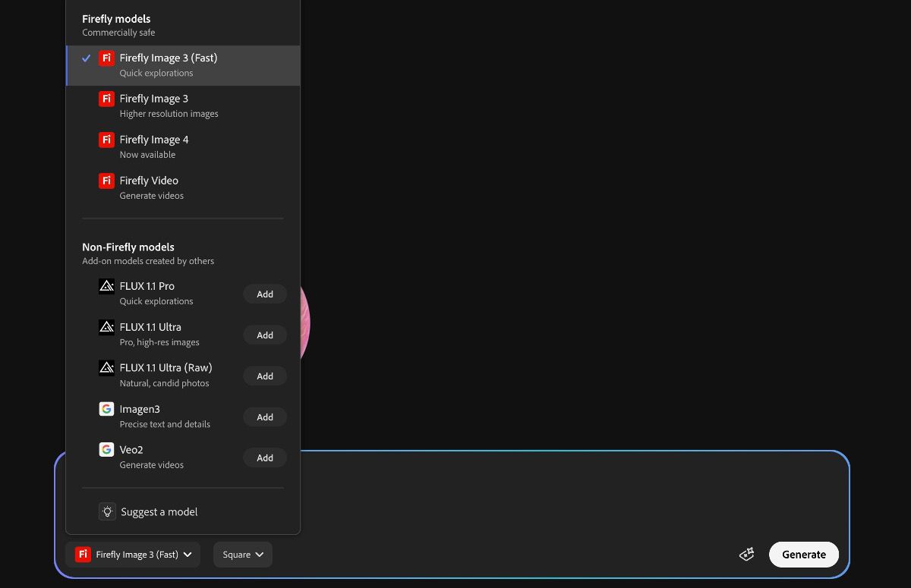Click the prompt enhance sparkle icon

tap(746, 555)
